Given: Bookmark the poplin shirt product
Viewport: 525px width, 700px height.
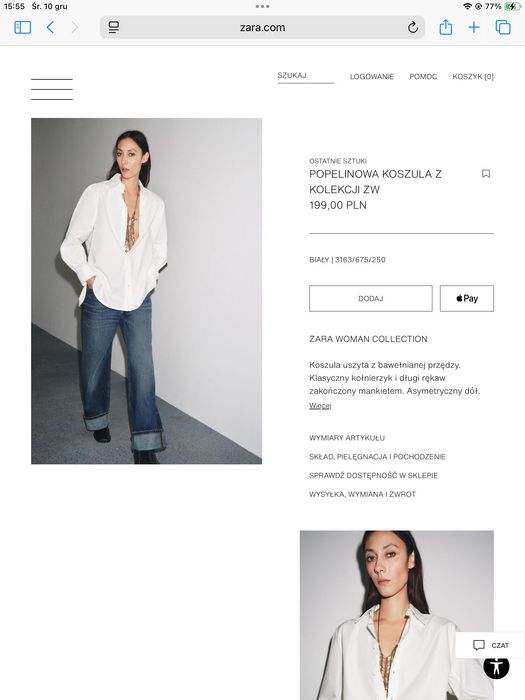Looking at the screenshot, I should tap(486, 174).
